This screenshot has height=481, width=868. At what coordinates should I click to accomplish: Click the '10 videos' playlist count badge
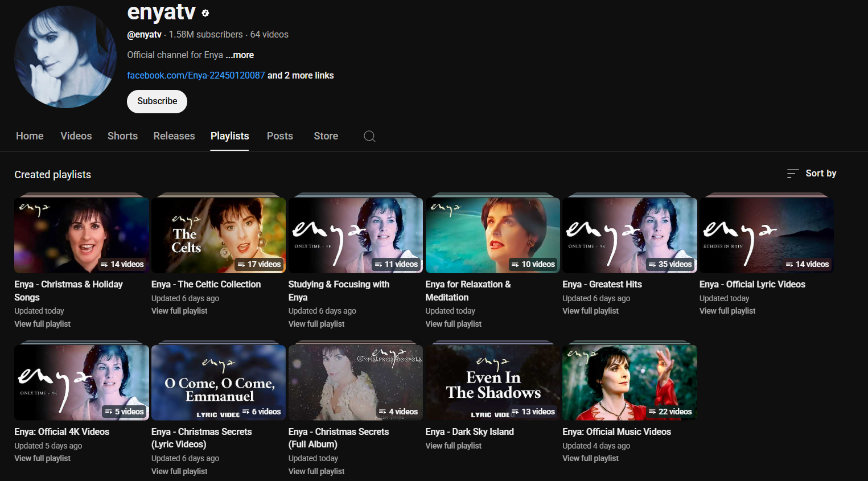coord(533,264)
